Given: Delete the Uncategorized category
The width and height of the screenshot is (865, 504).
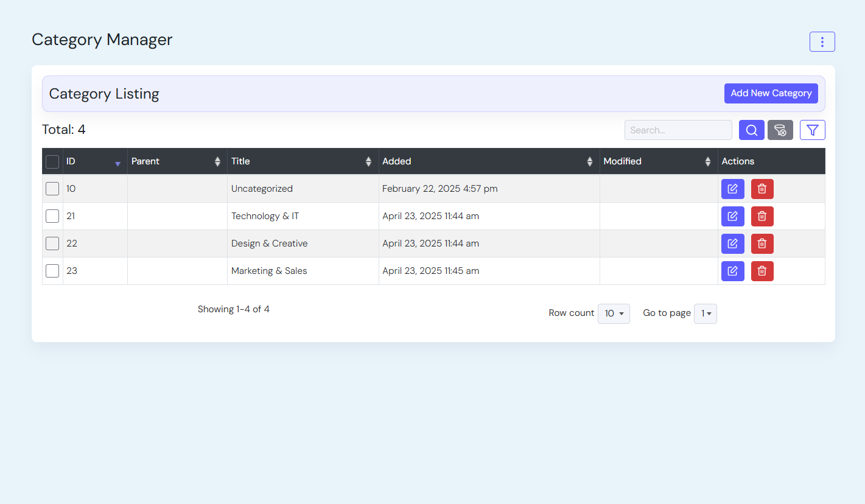Looking at the screenshot, I should point(762,189).
